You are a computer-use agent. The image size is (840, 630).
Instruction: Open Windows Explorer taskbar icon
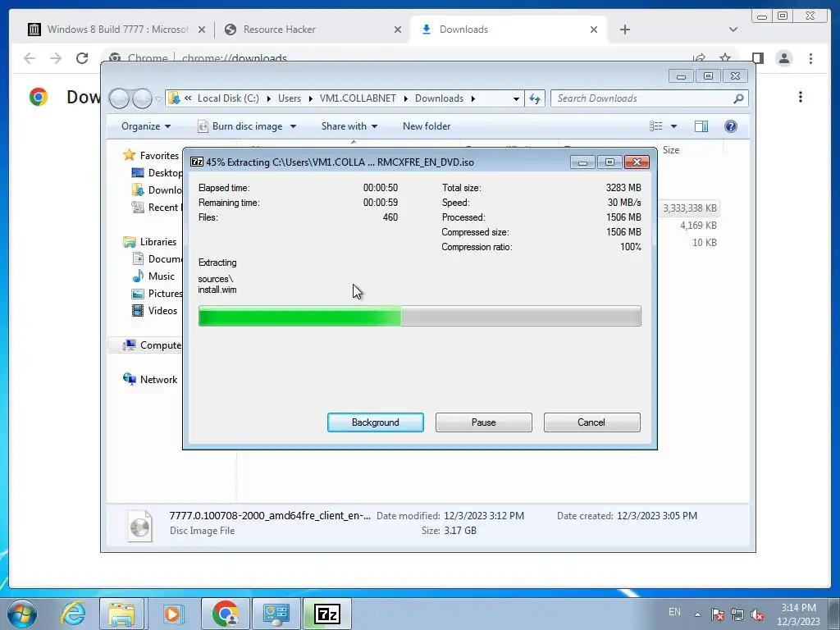point(121,614)
